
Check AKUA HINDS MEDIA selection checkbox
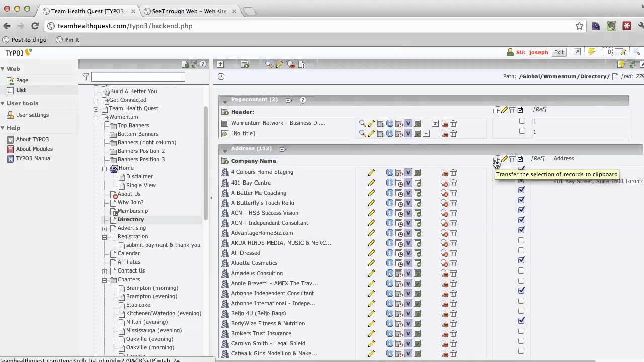[x=521, y=240]
